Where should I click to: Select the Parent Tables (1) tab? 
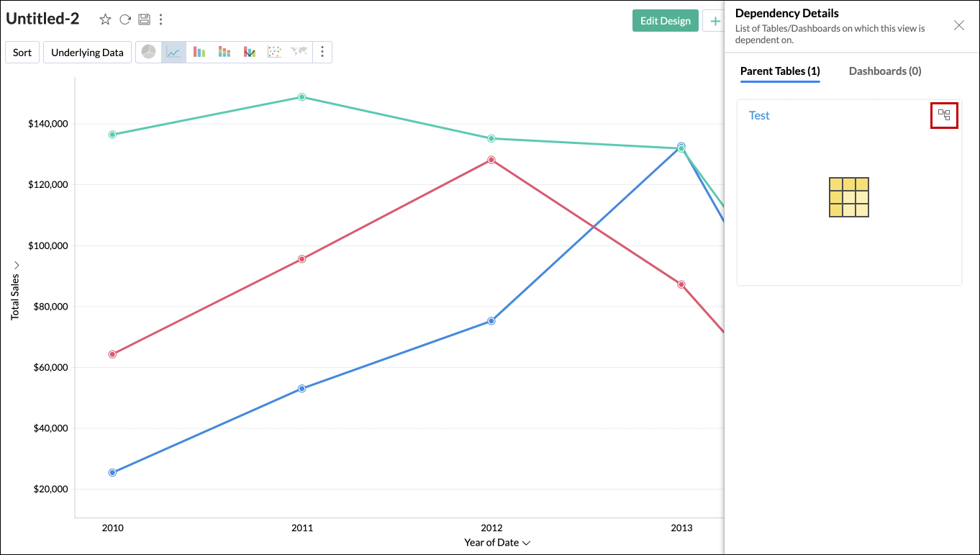(x=780, y=71)
